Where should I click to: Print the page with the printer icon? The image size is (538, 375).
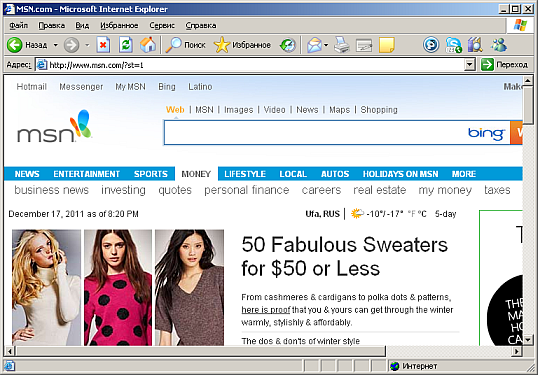[342, 45]
